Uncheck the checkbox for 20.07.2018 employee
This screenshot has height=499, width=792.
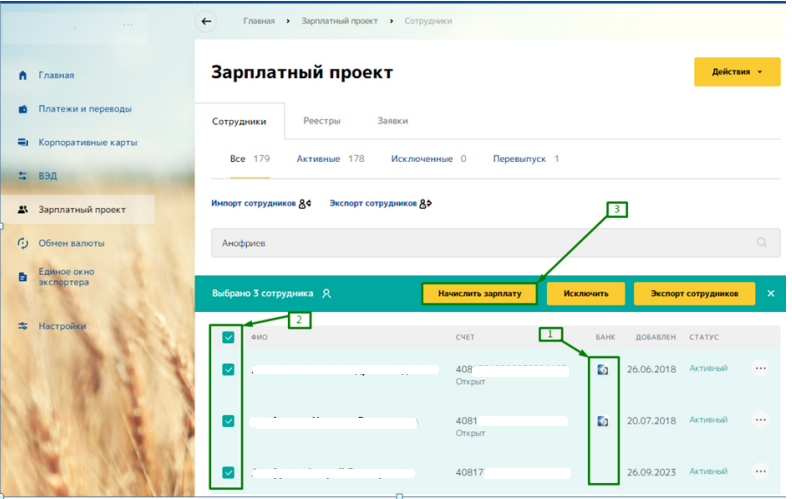228,421
